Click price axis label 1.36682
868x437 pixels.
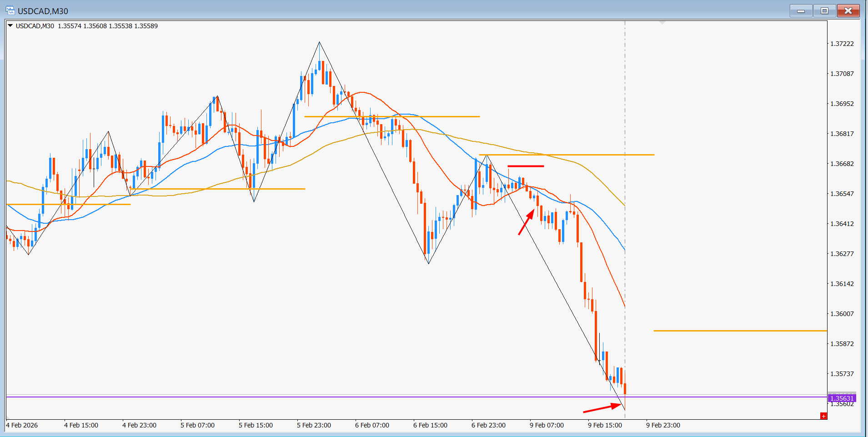click(842, 164)
